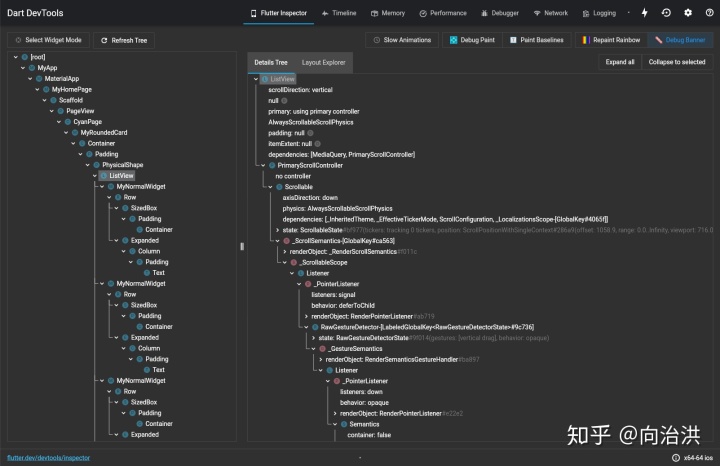Image resolution: width=720 pixels, height=466 pixels.
Task: Toggle Repaint Rainbow
Action: 611,40
